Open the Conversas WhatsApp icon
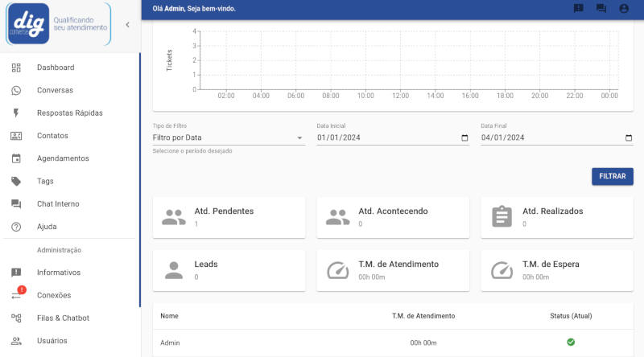The width and height of the screenshot is (644, 357). (x=16, y=90)
